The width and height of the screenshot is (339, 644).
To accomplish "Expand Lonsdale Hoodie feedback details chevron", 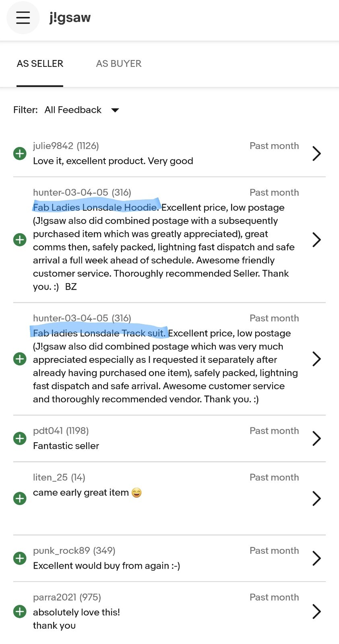I will tap(317, 240).
